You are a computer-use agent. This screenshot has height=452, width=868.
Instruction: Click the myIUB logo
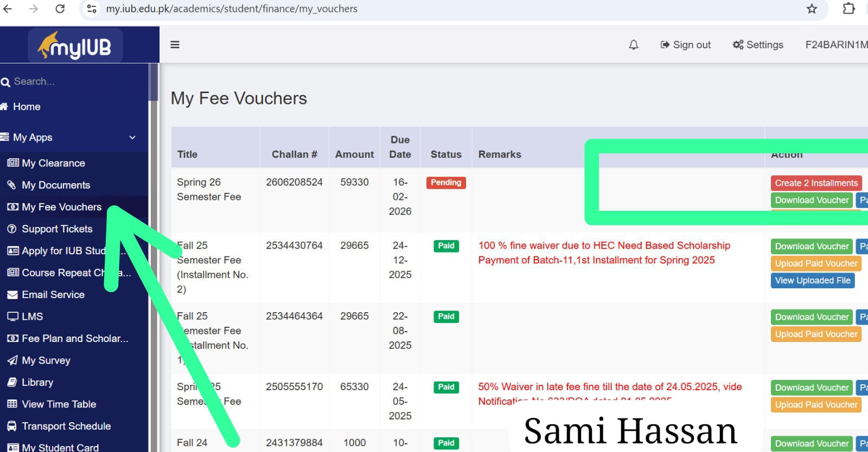point(75,46)
